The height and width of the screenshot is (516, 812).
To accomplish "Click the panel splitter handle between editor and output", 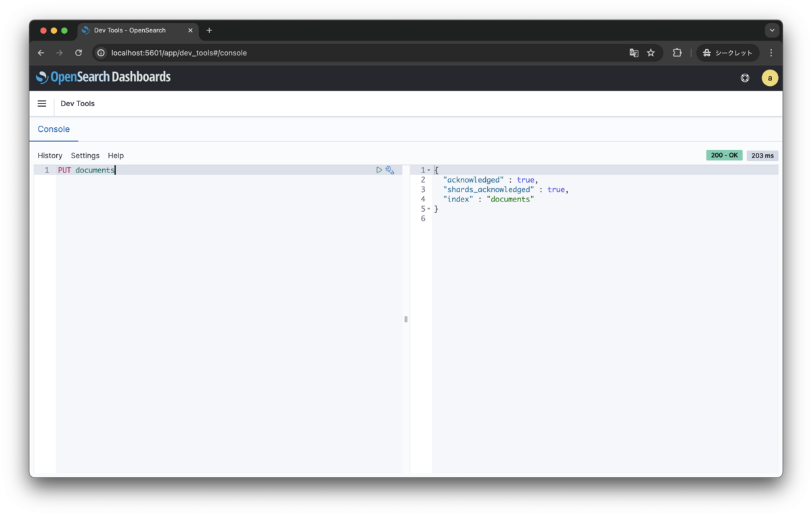I will coord(406,319).
